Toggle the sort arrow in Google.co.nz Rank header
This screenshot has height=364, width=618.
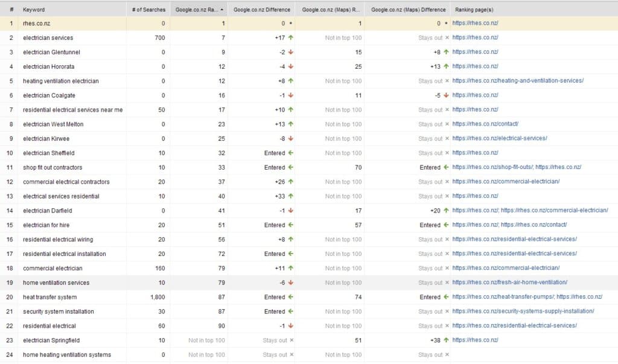[222, 10]
